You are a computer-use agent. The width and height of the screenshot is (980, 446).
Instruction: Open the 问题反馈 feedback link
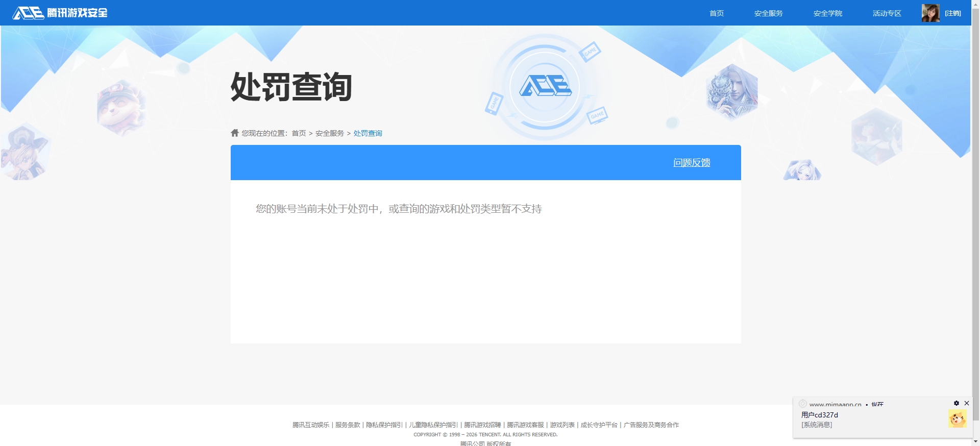tap(692, 162)
